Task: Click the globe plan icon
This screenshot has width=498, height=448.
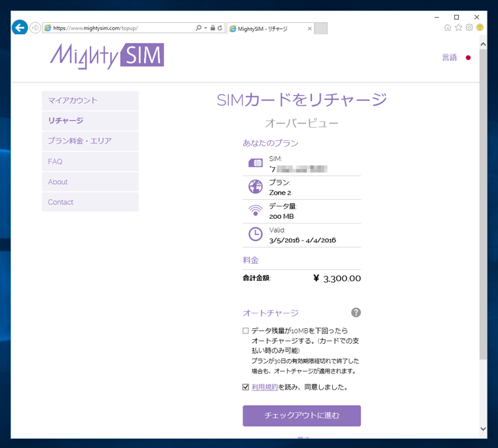Action: click(x=256, y=187)
